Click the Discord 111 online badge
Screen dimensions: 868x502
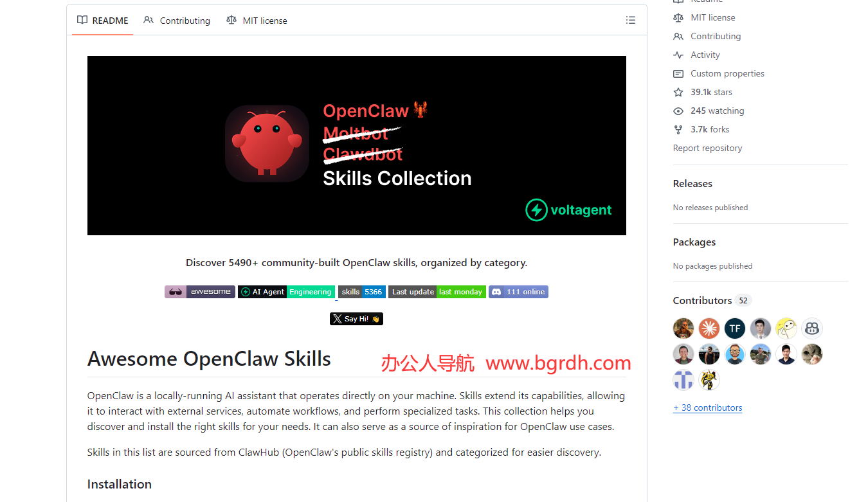518,292
